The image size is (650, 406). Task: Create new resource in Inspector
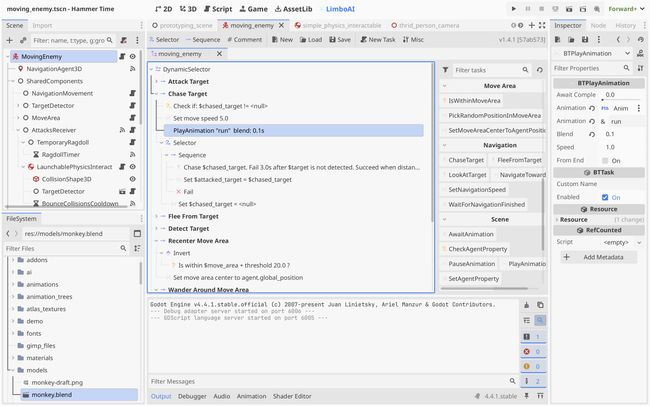(x=557, y=40)
